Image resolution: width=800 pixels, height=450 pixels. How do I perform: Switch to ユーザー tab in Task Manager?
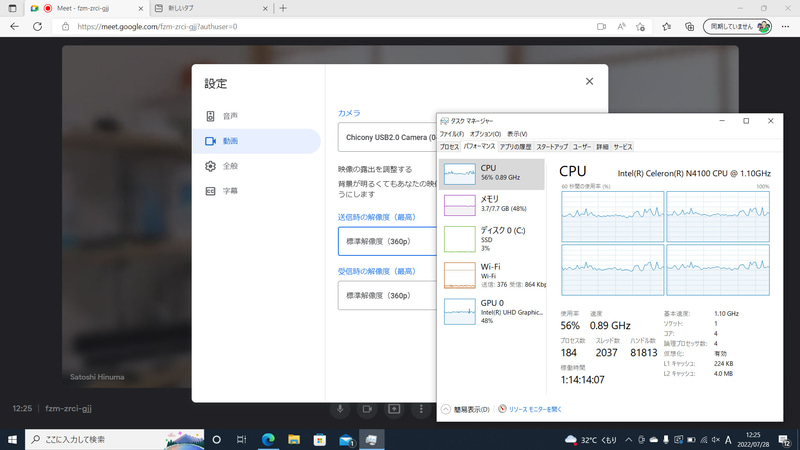coord(582,147)
